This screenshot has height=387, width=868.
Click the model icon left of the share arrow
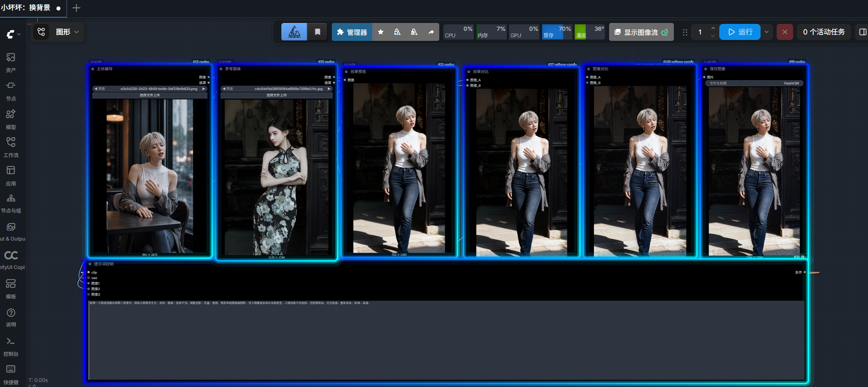[414, 32]
